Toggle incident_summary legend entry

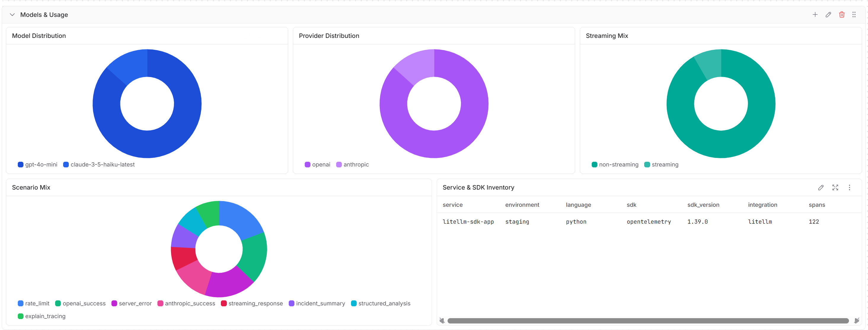(317, 303)
